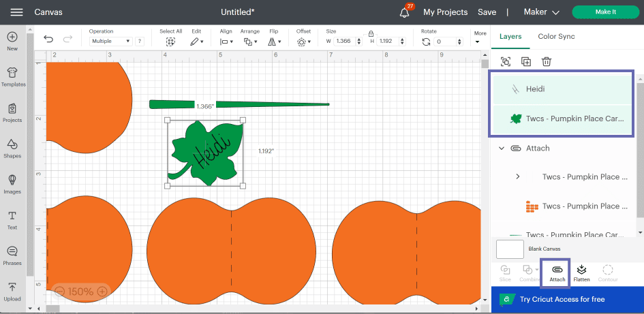Click the Rotate icon

click(x=427, y=42)
